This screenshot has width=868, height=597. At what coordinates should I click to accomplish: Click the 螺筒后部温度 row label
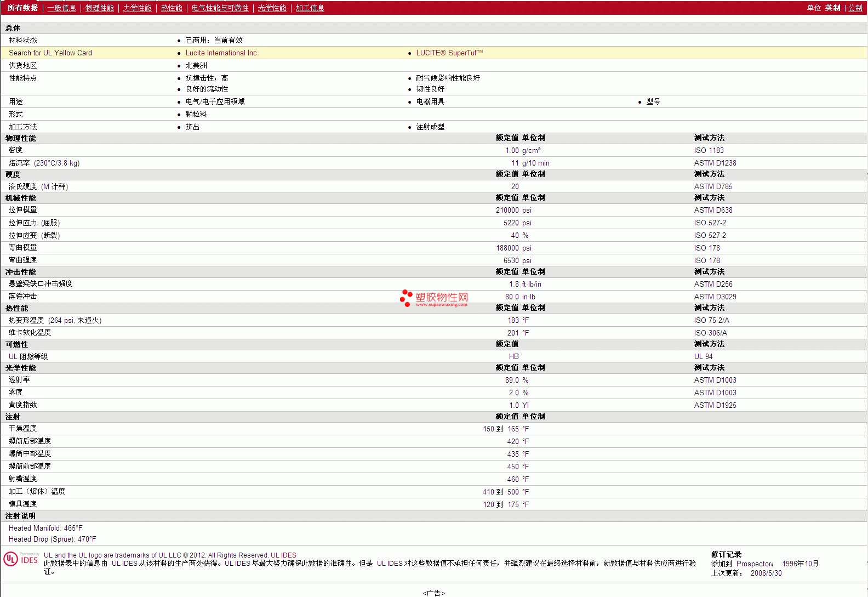coord(30,441)
